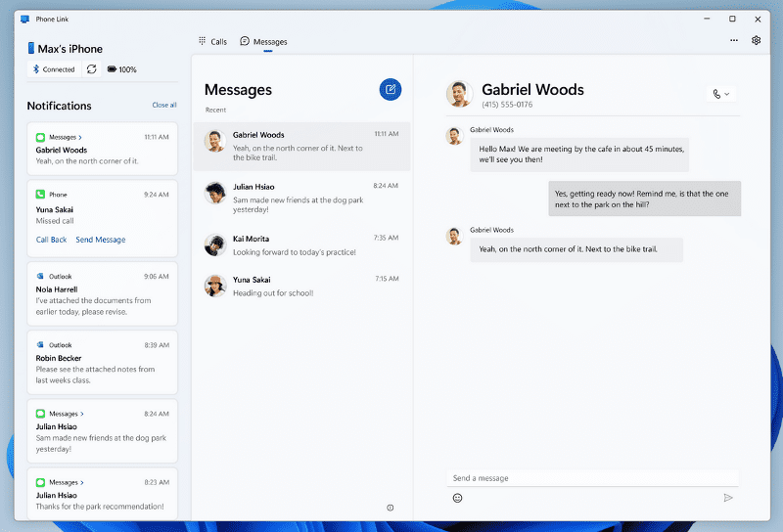Refresh the phone connection with the sync icon
Viewport: 783px width, 532px height.
pos(91,68)
